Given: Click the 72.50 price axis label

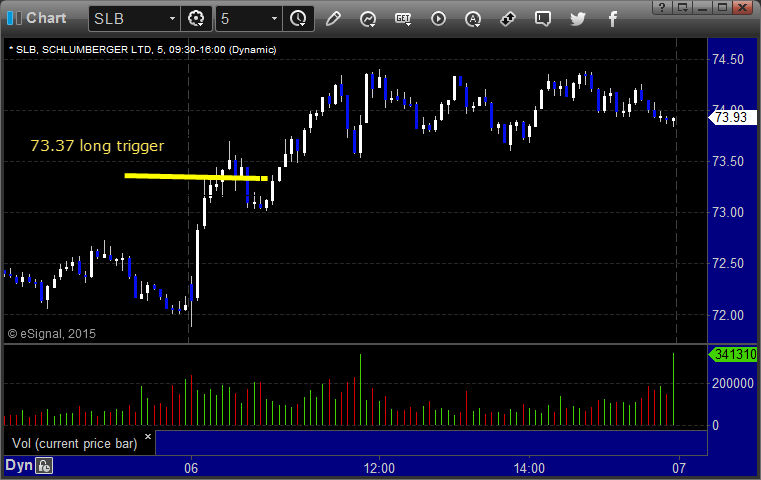Looking at the screenshot, I should click(728, 263).
